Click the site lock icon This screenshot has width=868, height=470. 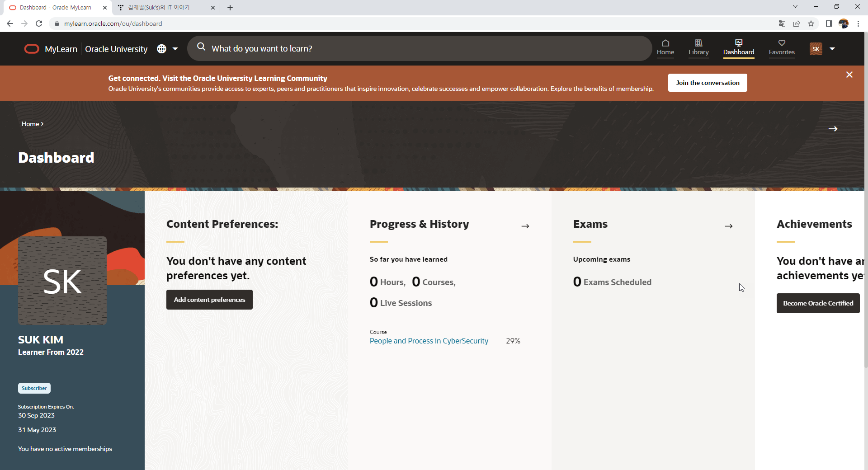coord(57,23)
